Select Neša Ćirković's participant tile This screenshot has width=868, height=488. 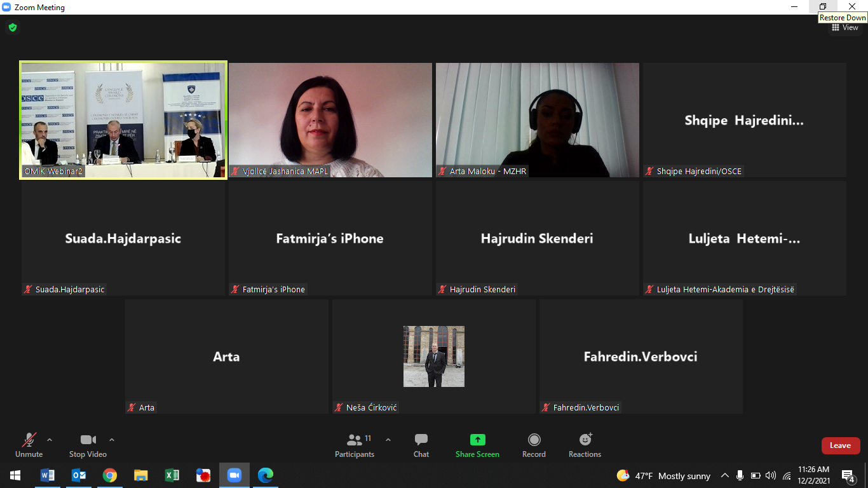[434, 356]
